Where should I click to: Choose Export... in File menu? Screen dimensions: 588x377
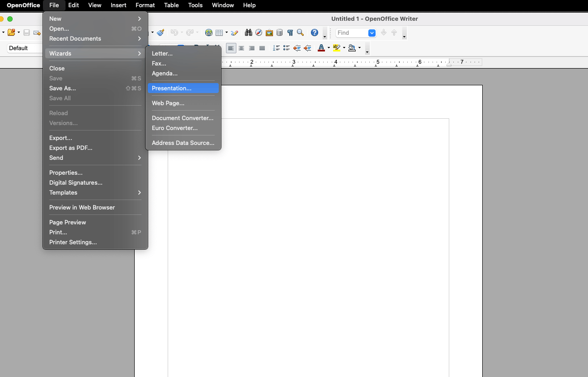point(95,138)
